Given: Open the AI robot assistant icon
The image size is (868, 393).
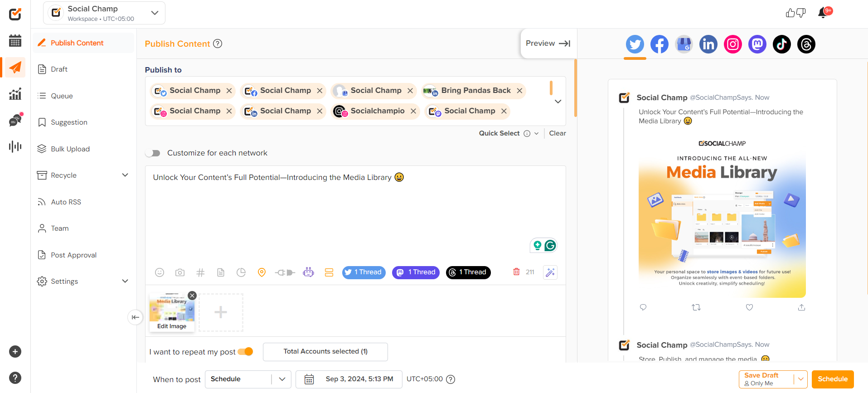Looking at the screenshot, I should pos(309,272).
